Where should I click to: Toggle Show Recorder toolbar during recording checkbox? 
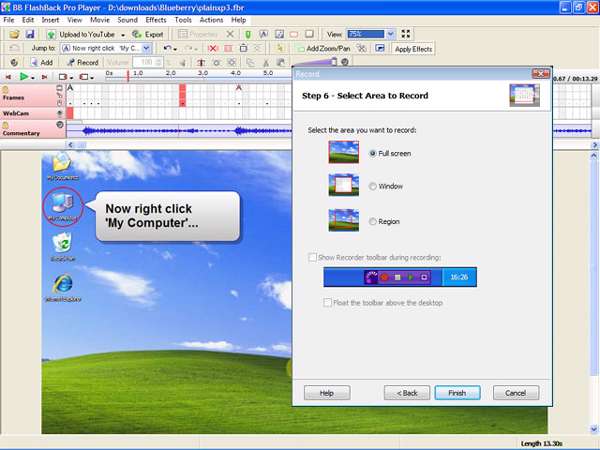312,257
